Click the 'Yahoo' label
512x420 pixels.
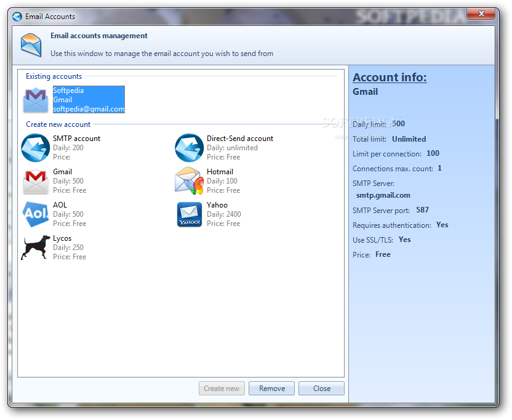click(217, 205)
